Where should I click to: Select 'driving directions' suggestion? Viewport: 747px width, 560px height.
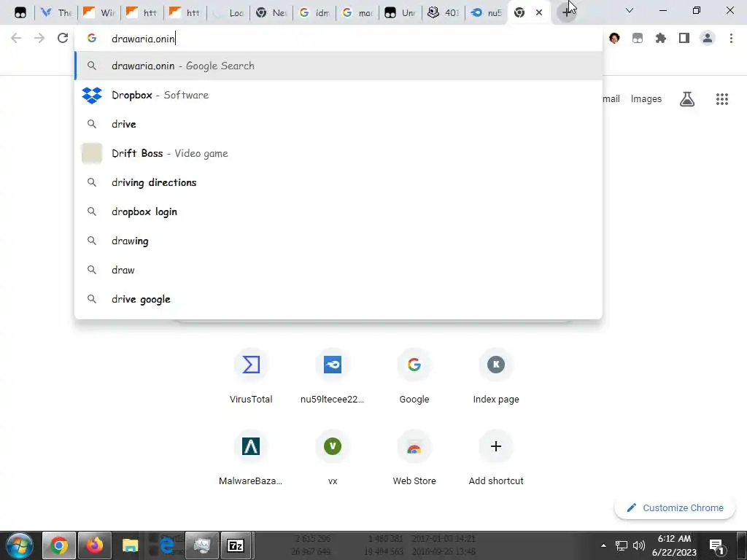[338, 182]
